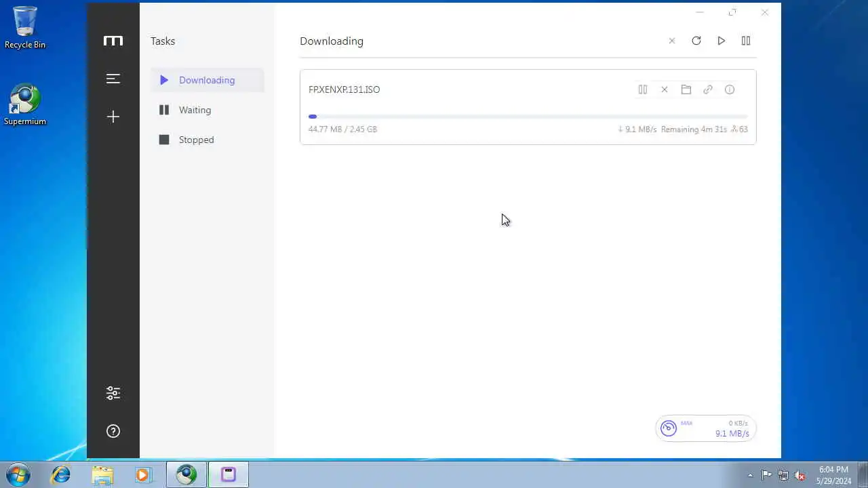Switch to Supermium in the taskbar

coord(186,474)
